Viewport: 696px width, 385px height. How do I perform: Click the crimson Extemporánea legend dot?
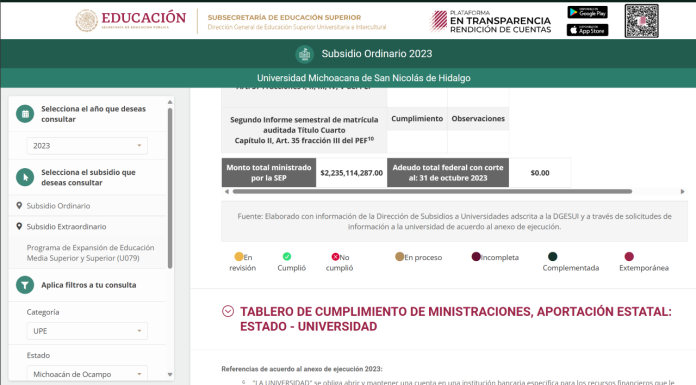click(629, 256)
